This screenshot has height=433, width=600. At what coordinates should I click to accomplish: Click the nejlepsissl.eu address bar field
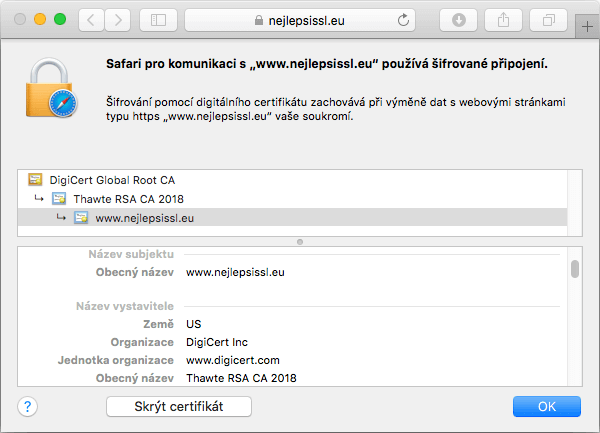tap(300, 20)
